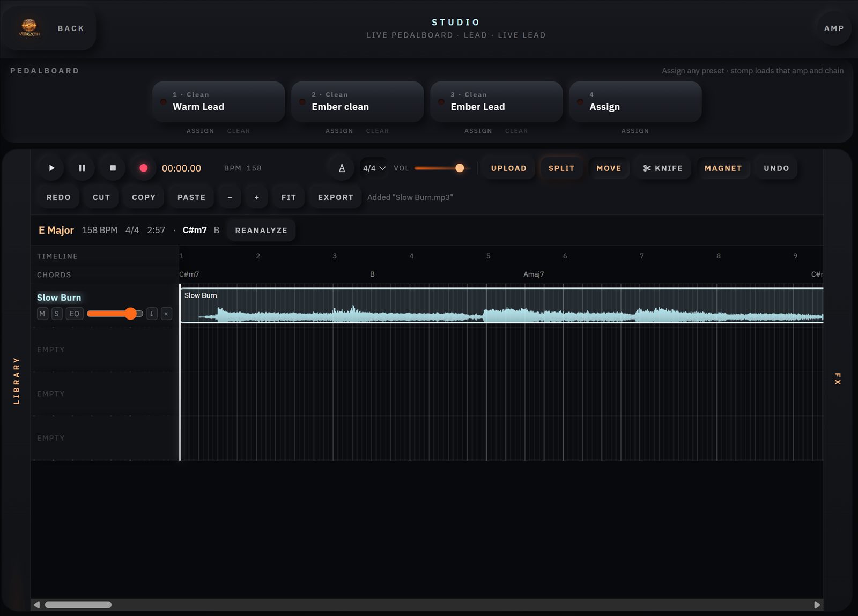Reanalyze the track key and tempo
This screenshot has width=858, height=616.
coord(261,230)
